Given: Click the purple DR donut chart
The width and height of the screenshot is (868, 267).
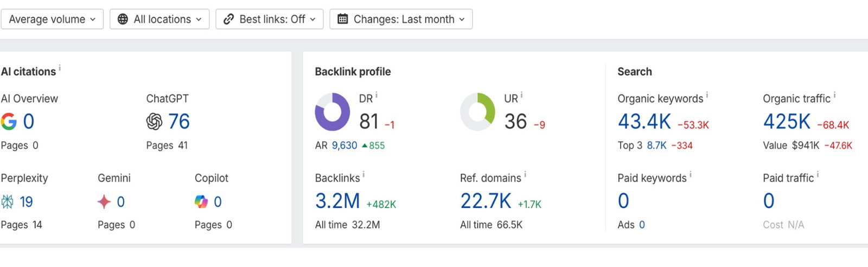Looking at the screenshot, I should (332, 112).
